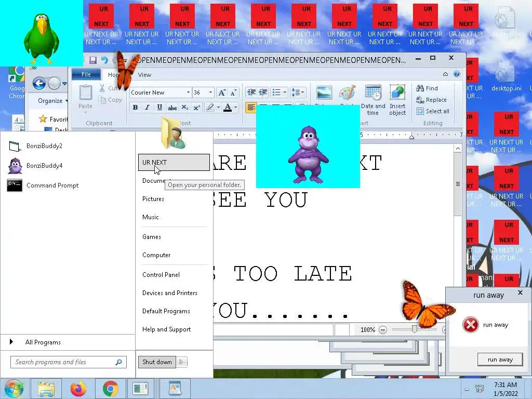Click the Grow font icon

point(222,92)
